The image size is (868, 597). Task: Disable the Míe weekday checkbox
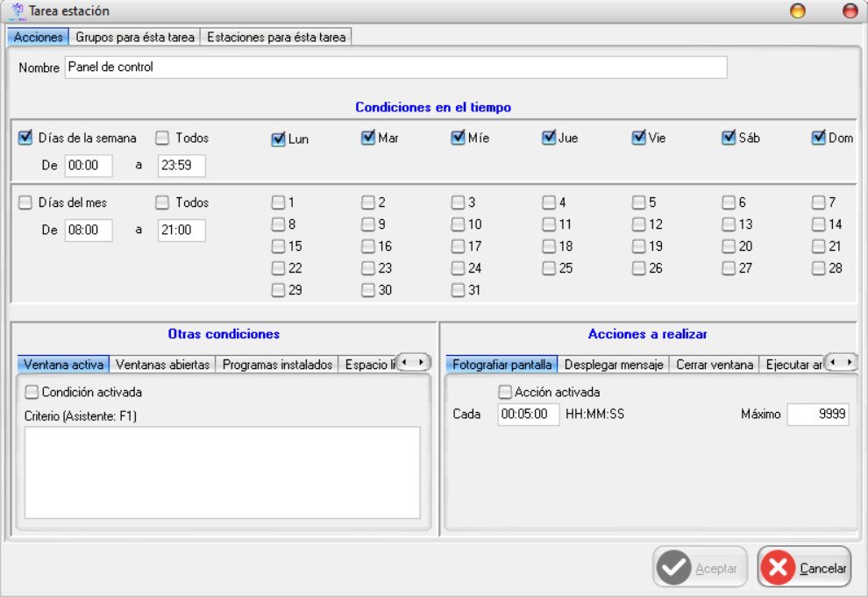458,138
